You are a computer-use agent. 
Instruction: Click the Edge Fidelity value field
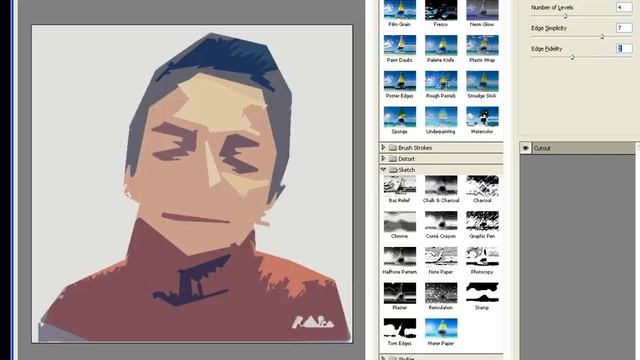624,49
